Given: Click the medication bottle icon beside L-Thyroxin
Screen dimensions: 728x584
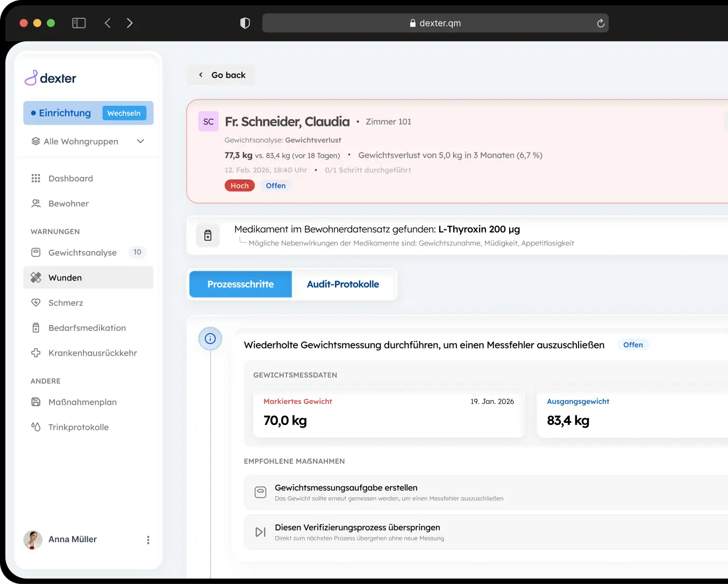Looking at the screenshot, I should 208,235.
